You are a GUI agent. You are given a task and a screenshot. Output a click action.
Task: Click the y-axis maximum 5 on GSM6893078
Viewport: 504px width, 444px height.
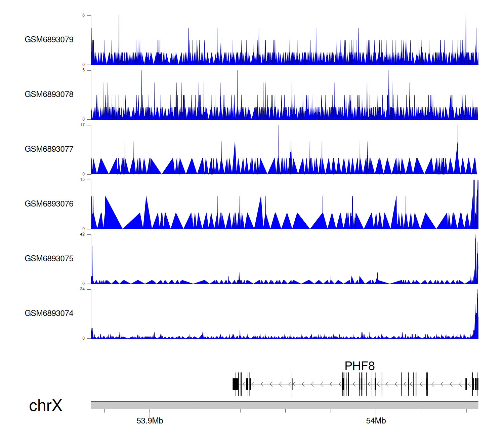[x=84, y=70]
